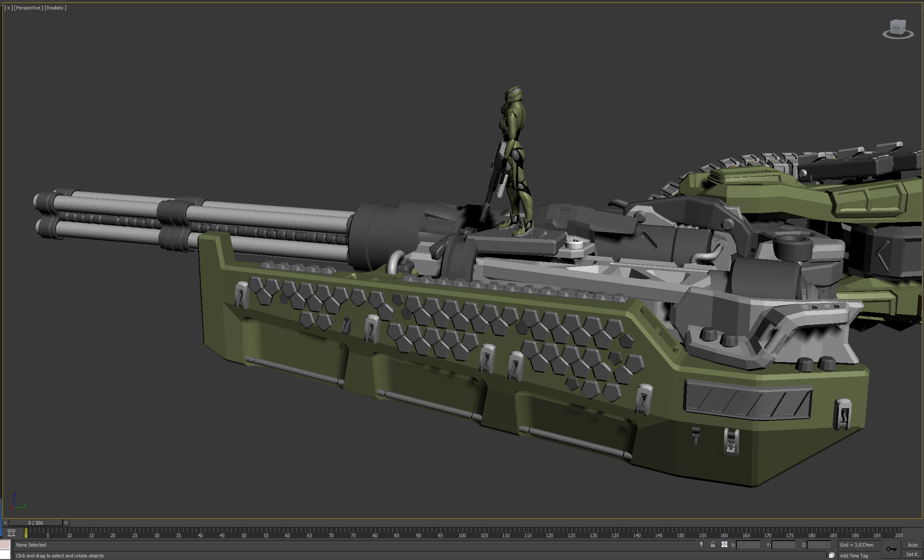Step time slider forward with right arrow
The image size is (924, 560).
[x=66, y=523]
